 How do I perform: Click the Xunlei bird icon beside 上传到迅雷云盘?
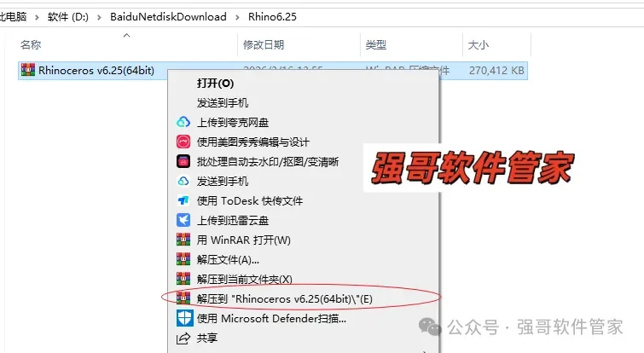(183, 220)
